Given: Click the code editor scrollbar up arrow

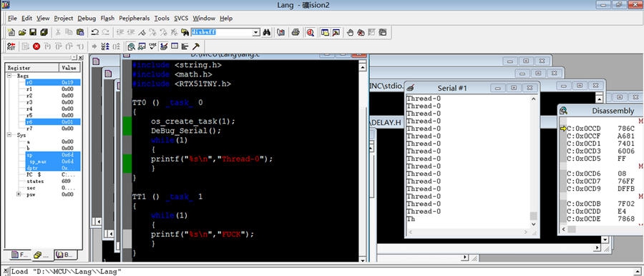Looking at the screenshot, I should 363,67.
